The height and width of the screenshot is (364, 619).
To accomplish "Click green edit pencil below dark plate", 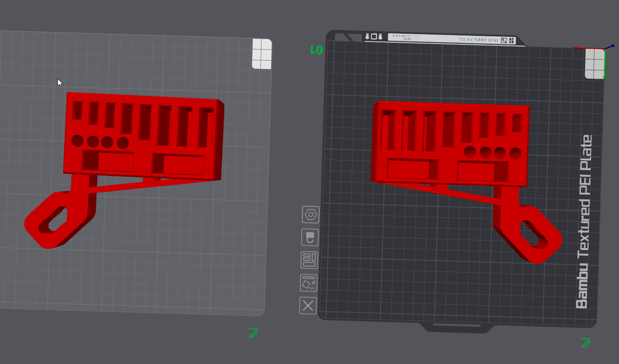I will [586, 343].
